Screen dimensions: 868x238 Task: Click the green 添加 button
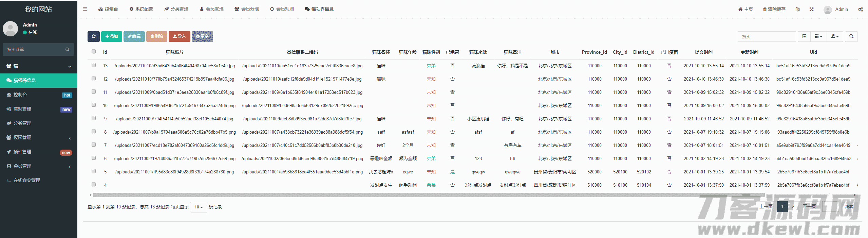click(x=111, y=36)
